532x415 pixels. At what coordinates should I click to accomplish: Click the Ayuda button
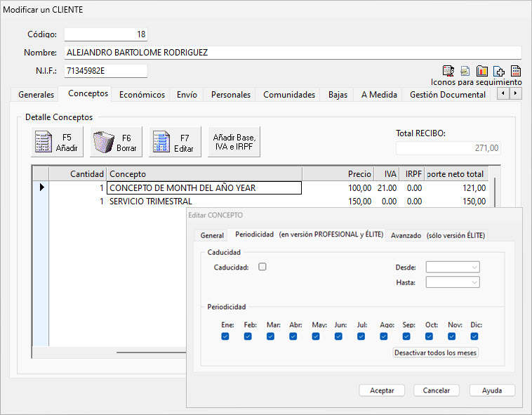(x=492, y=390)
